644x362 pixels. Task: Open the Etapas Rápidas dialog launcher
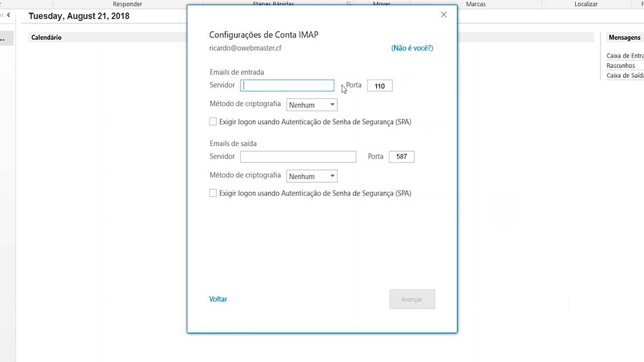click(x=349, y=4)
